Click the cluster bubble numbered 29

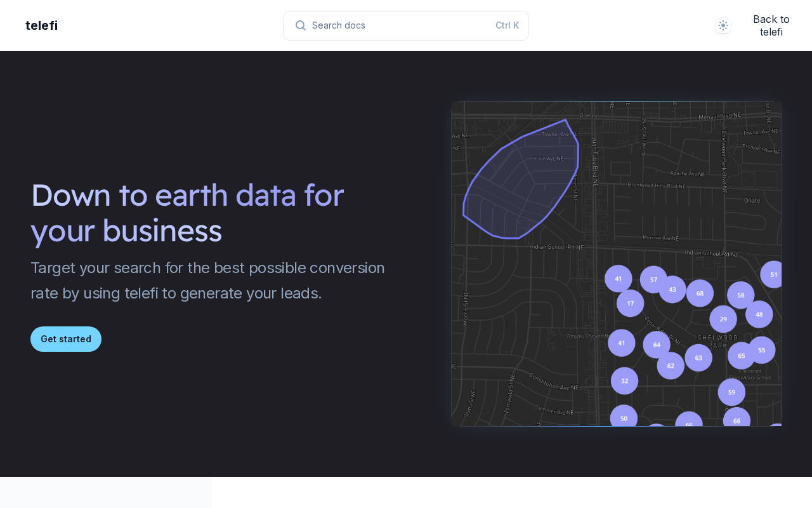click(723, 319)
